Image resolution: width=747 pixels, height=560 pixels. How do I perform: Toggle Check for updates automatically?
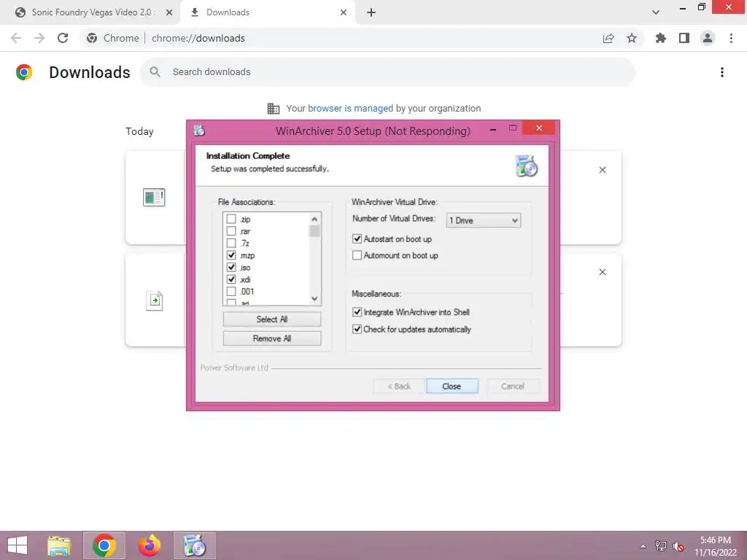pyautogui.click(x=357, y=329)
